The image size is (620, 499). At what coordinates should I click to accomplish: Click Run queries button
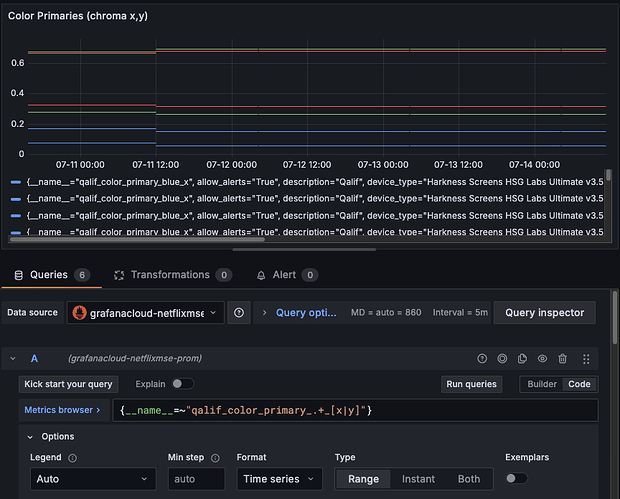pos(471,384)
